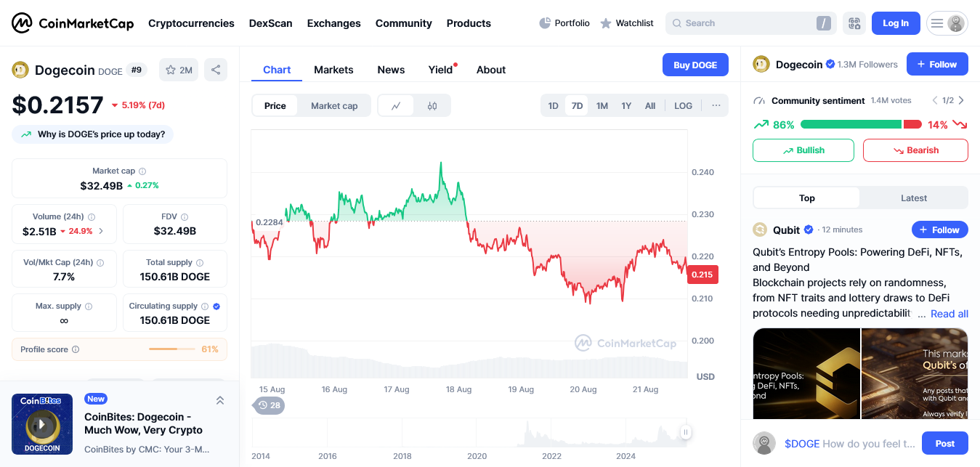Switch to the News tab

pyautogui.click(x=391, y=70)
